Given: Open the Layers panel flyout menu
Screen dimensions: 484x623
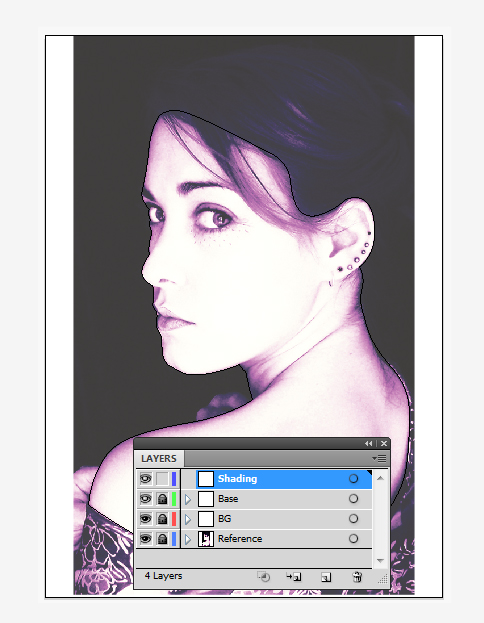Looking at the screenshot, I should pos(379,459).
